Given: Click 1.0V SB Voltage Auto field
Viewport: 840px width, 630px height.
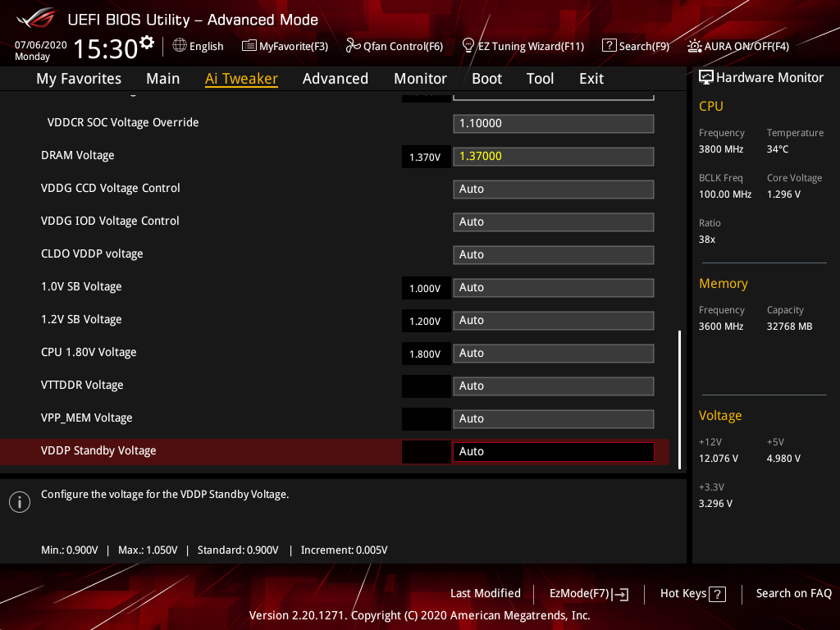Looking at the screenshot, I should (554, 288).
